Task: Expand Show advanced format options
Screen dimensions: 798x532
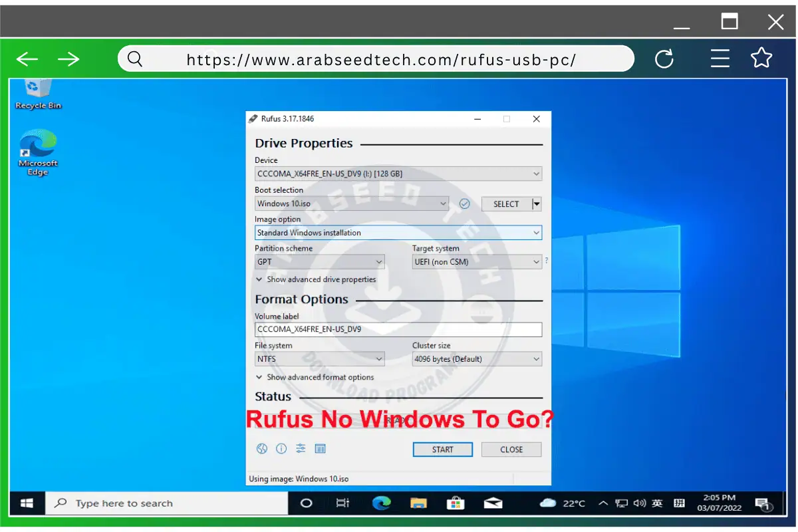Action: click(315, 376)
